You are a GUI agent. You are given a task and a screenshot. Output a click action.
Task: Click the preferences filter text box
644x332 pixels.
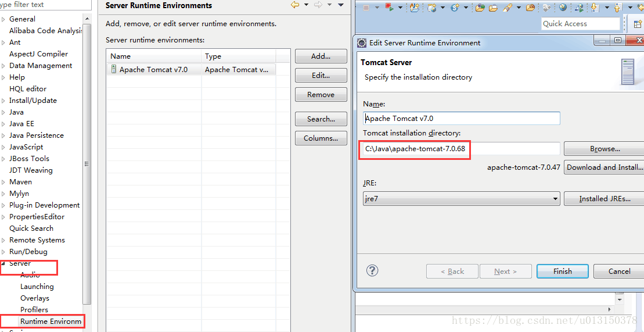click(x=45, y=5)
